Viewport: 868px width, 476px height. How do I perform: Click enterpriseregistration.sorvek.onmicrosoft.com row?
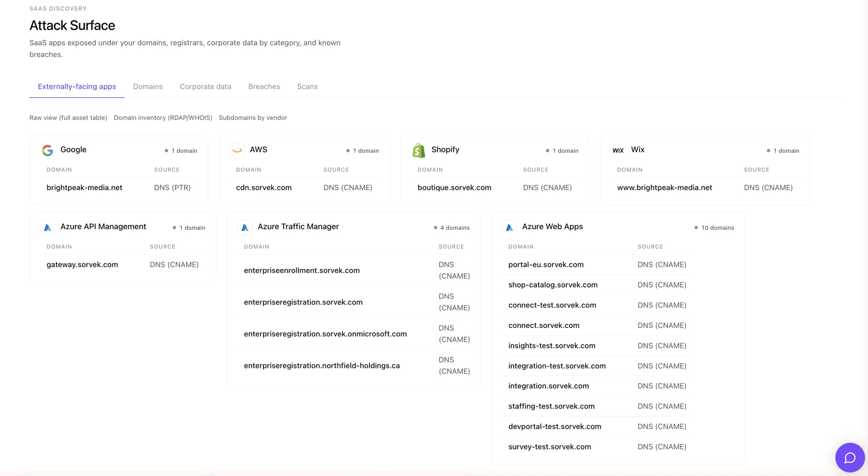coord(357,334)
